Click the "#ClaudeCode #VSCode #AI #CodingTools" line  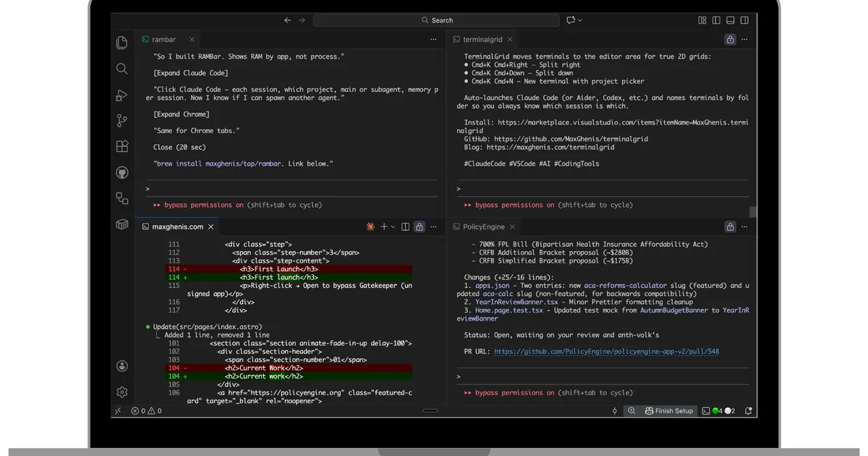coord(531,164)
